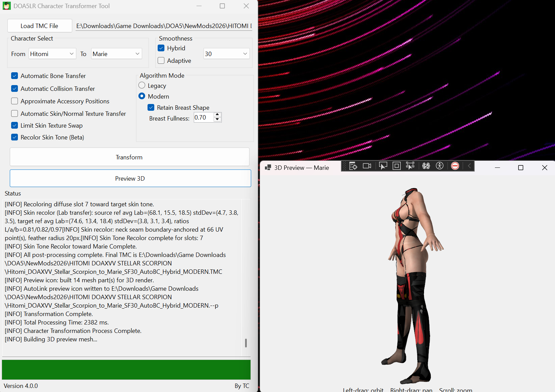Open the From character dropdown (Hitomi)
The width and height of the screenshot is (555, 392).
(x=52, y=54)
